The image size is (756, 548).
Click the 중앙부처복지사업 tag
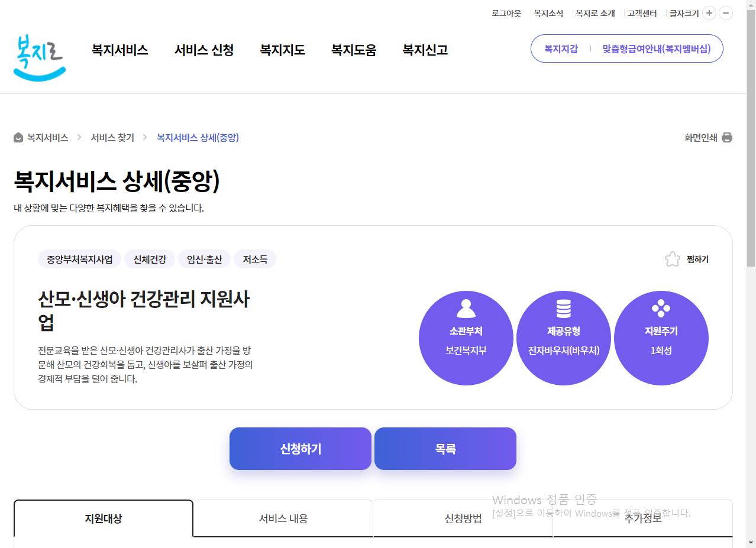[79, 259]
